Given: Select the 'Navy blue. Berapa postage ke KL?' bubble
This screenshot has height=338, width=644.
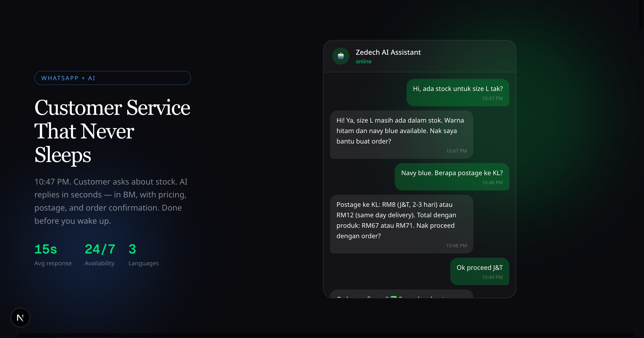Looking at the screenshot, I should pos(452,177).
